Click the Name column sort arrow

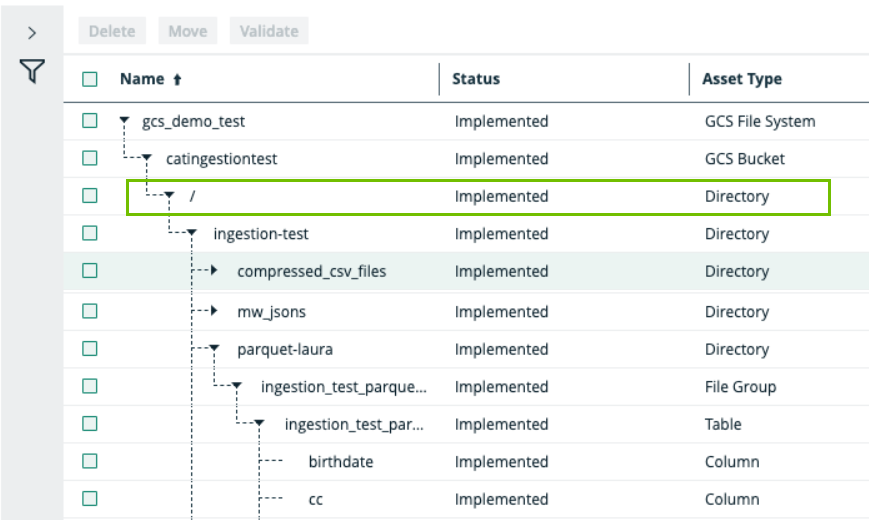[178, 80]
